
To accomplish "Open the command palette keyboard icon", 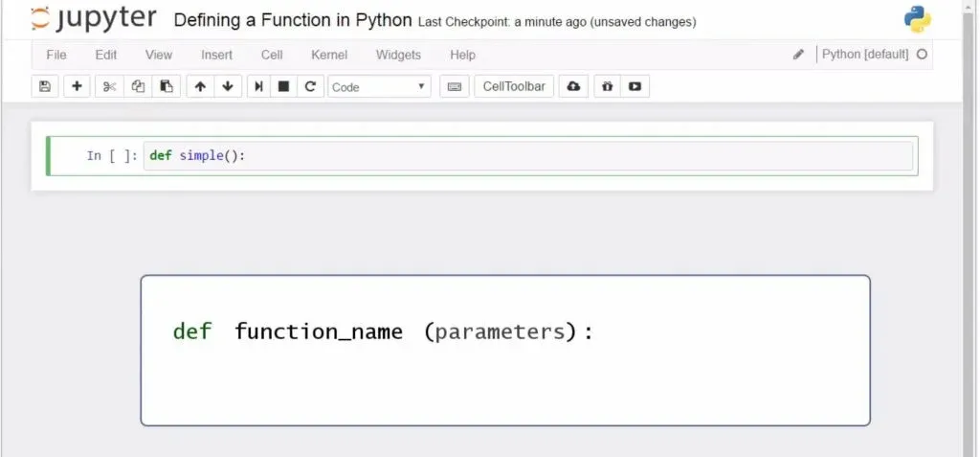I will [455, 86].
